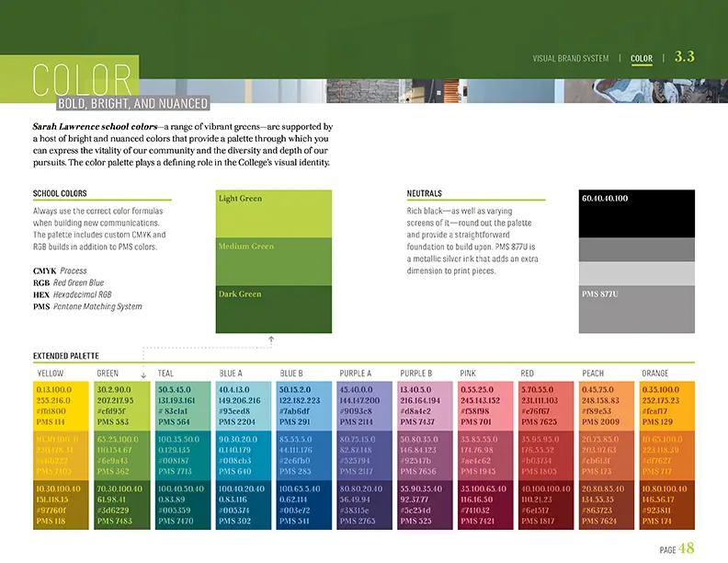Click the Blue A PMS 2204 swatch
This screenshot has width=728, height=563.
pos(244,406)
